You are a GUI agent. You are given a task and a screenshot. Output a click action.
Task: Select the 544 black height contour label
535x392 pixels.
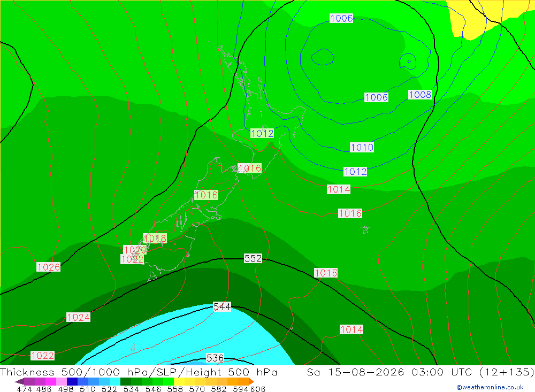pos(222,307)
